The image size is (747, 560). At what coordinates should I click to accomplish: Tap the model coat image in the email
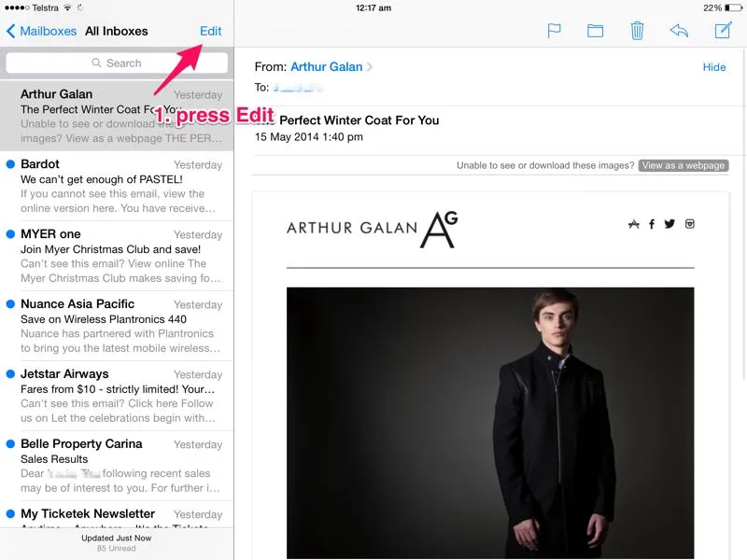tap(490, 422)
